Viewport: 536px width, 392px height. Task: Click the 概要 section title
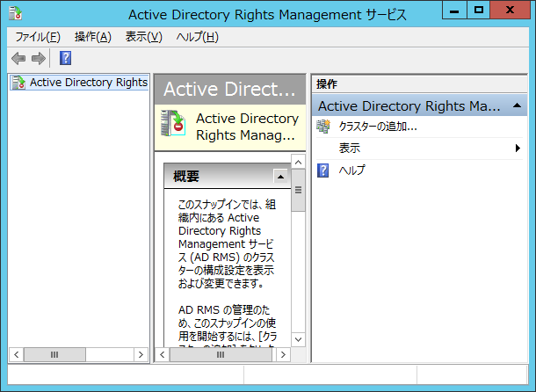click(186, 177)
